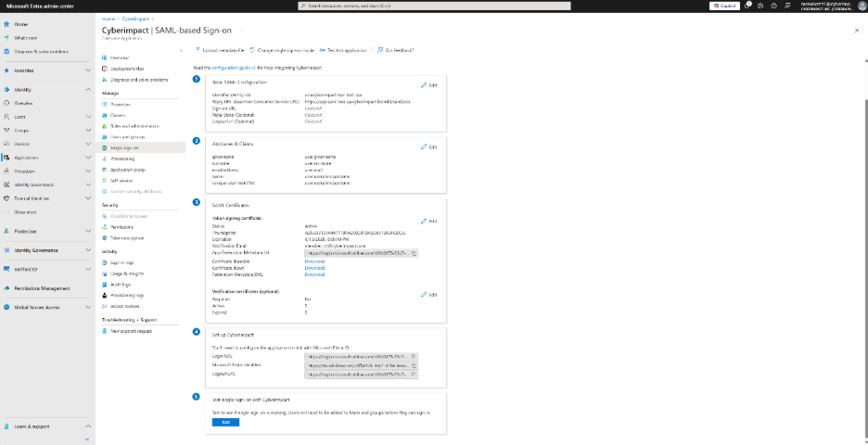Open the notifications bell icon

click(x=747, y=6)
